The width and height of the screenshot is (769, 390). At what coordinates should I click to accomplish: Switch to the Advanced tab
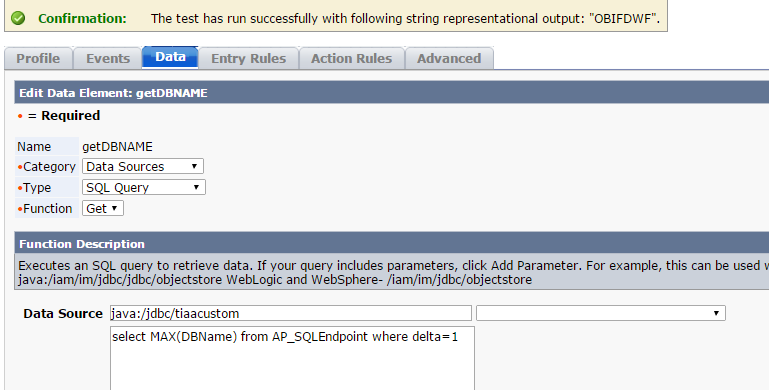pos(449,58)
